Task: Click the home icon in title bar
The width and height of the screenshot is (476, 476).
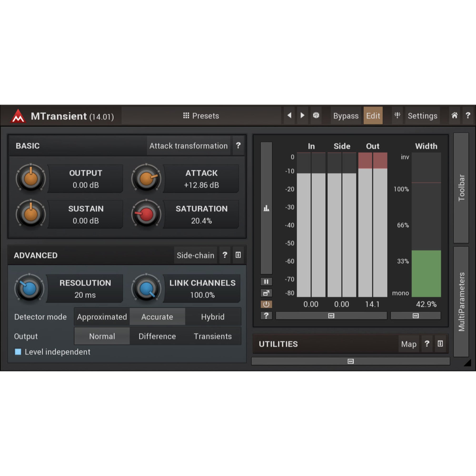Action: click(x=455, y=115)
